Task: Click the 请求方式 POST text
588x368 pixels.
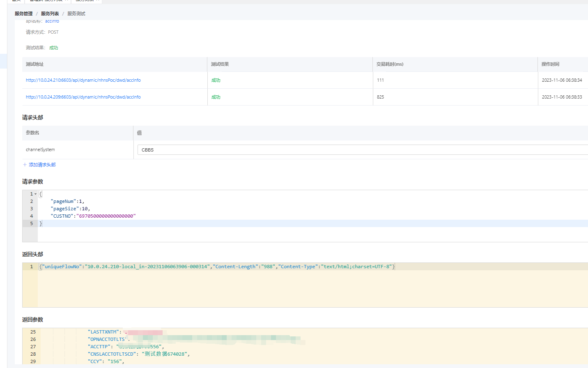Action: click(42, 32)
